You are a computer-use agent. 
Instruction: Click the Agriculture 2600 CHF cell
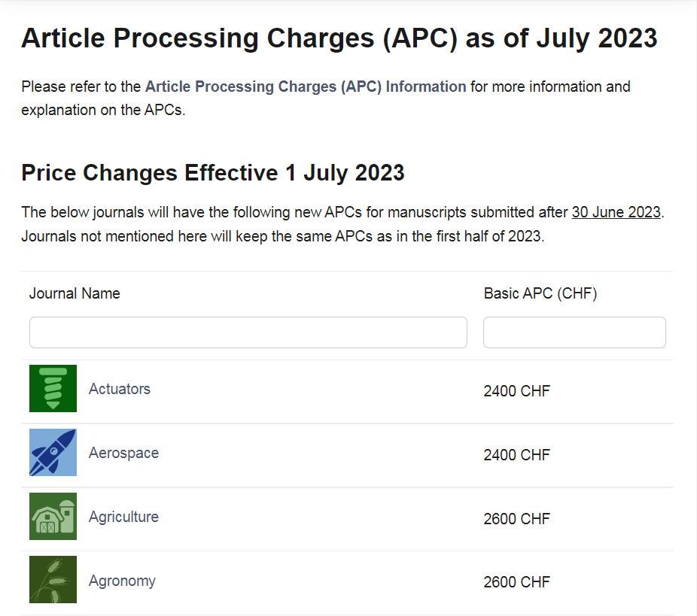[x=517, y=519]
